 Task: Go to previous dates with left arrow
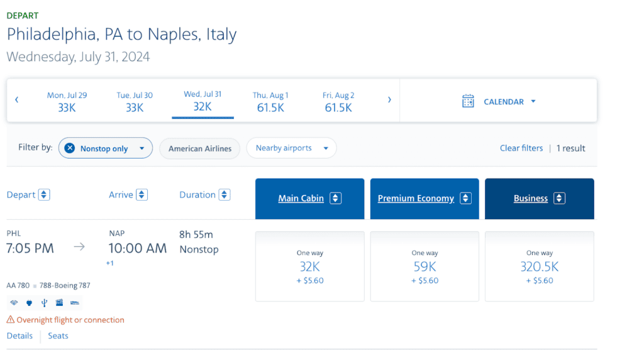coord(17,99)
